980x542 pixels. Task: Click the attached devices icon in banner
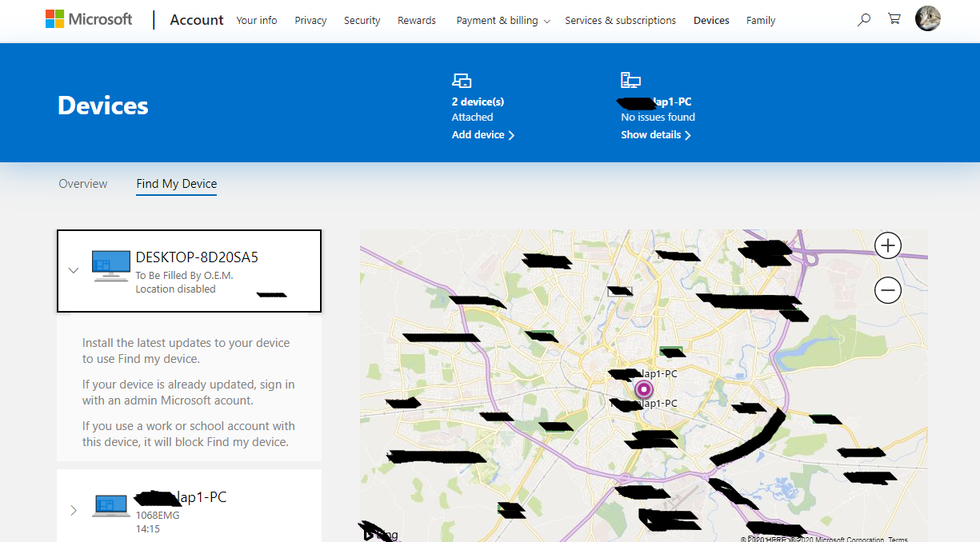point(462,80)
